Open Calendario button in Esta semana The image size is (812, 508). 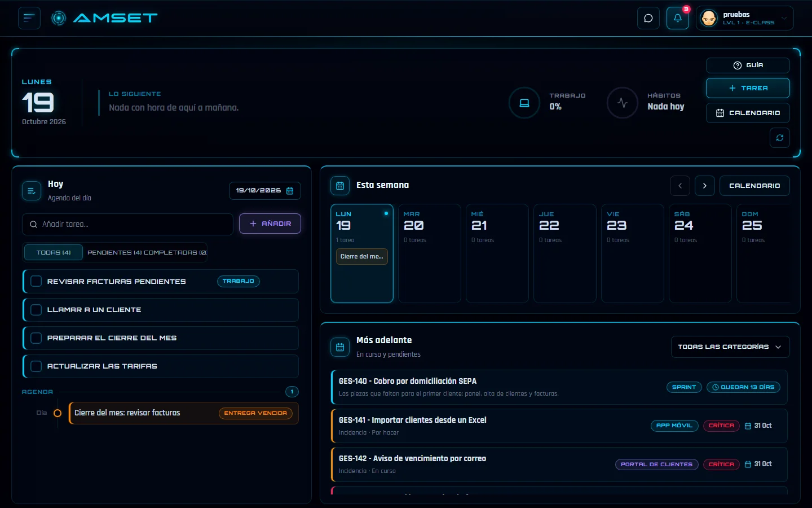click(754, 186)
